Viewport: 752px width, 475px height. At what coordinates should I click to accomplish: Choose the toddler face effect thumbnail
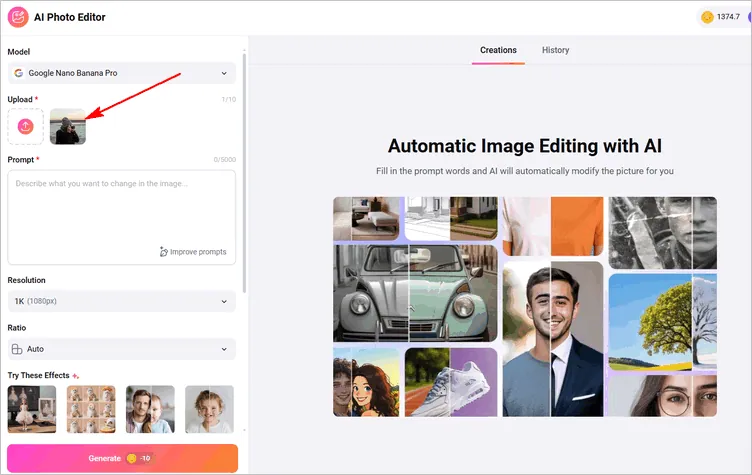click(x=210, y=409)
